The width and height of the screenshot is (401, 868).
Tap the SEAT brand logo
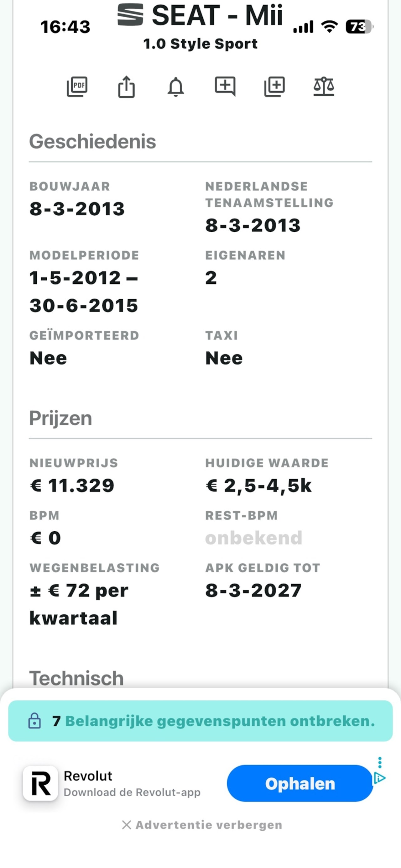pyautogui.click(x=130, y=15)
